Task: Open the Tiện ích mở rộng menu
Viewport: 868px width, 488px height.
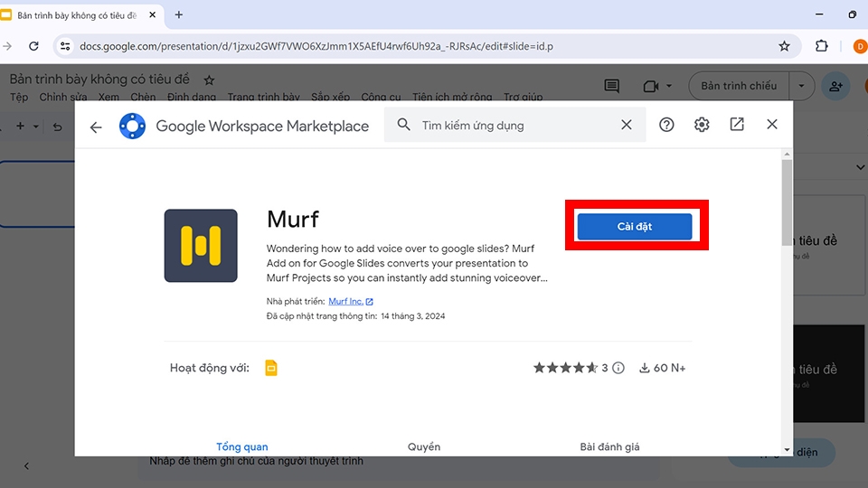Action: [452, 97]
